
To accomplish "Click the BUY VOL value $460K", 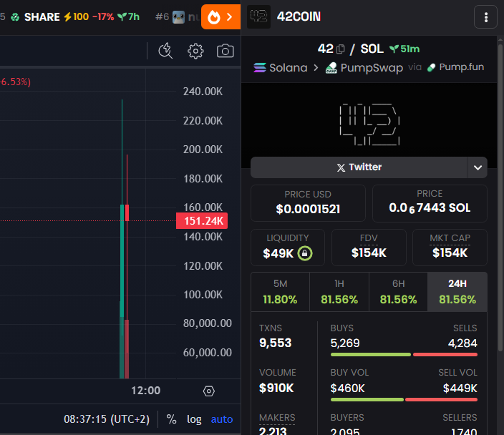I will (x=347, y=388).
